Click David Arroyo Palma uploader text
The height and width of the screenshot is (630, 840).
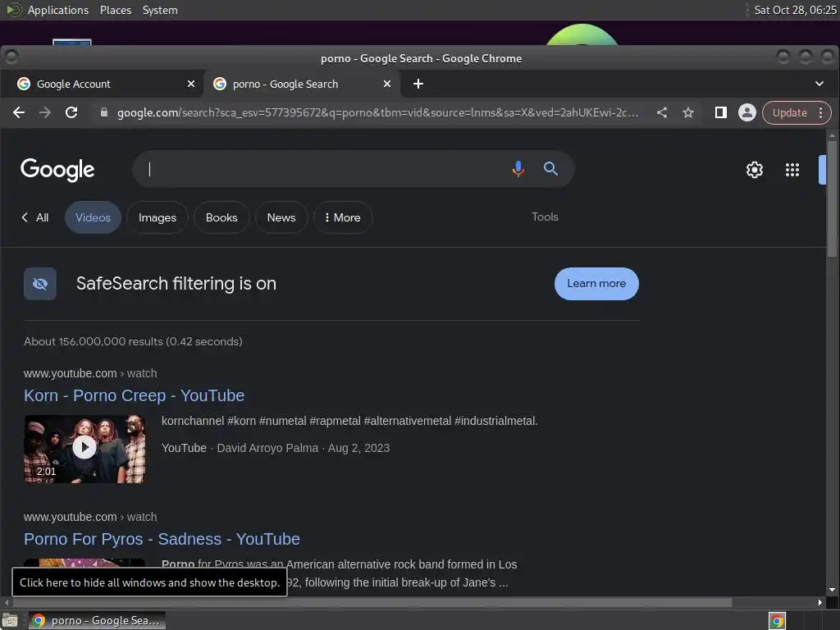267,448
